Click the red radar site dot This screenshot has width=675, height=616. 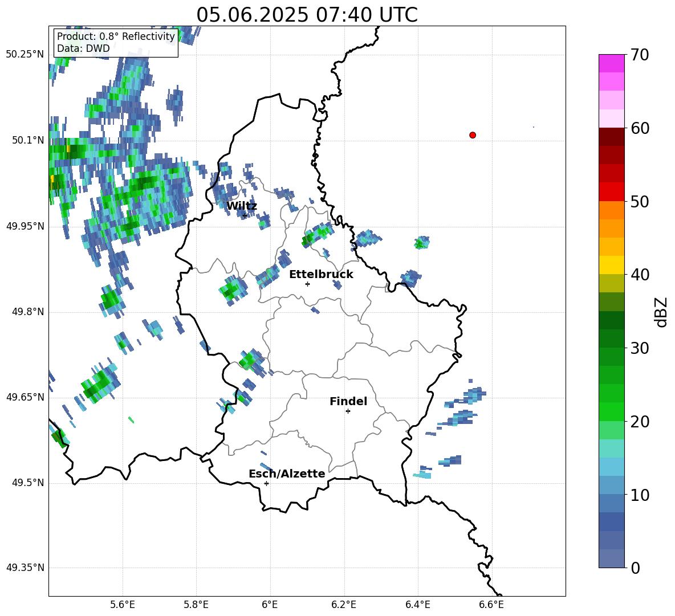tap(473, 135)
